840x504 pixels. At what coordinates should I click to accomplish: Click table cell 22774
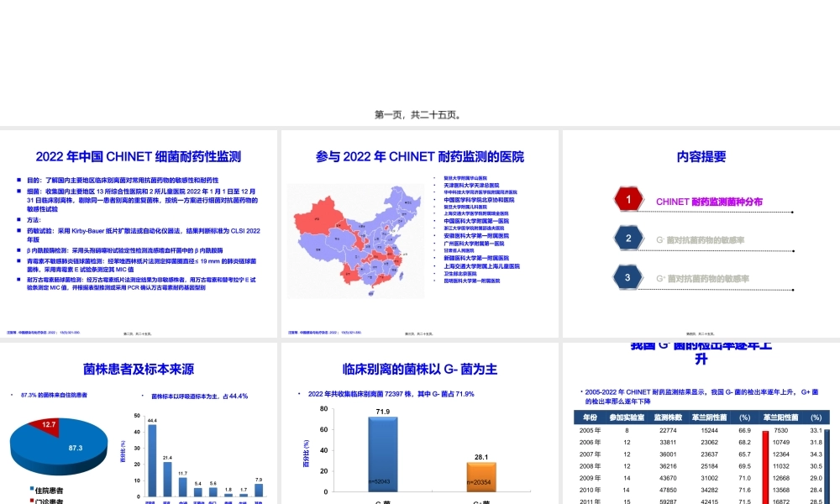click(668, 430)
